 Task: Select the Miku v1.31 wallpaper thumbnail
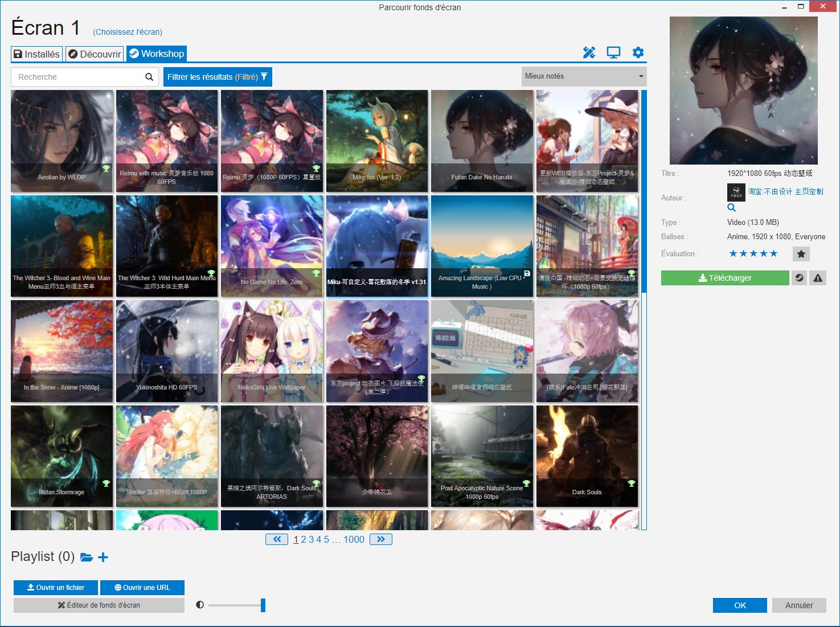tap(377, 246)
